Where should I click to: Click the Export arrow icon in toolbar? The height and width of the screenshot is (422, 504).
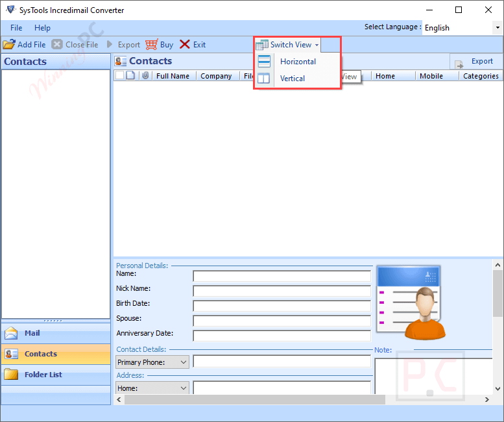(110, 44)
